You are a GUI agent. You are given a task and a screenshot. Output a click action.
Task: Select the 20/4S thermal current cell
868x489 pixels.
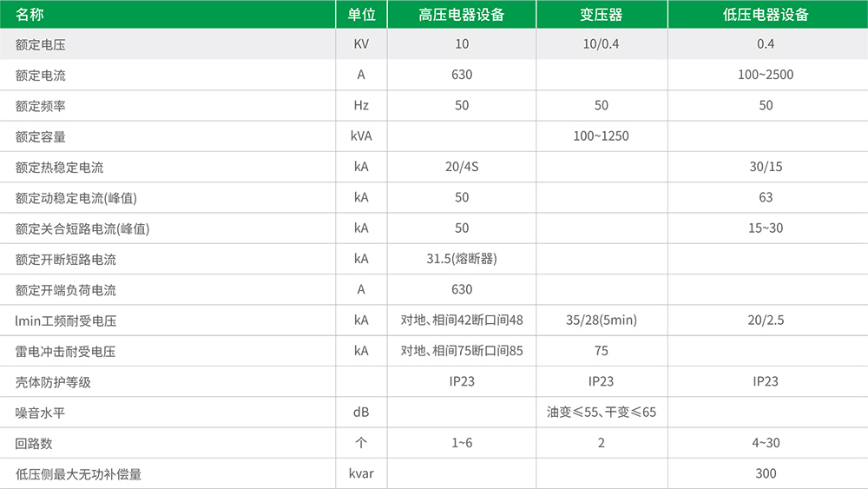(x=462, y=167)
